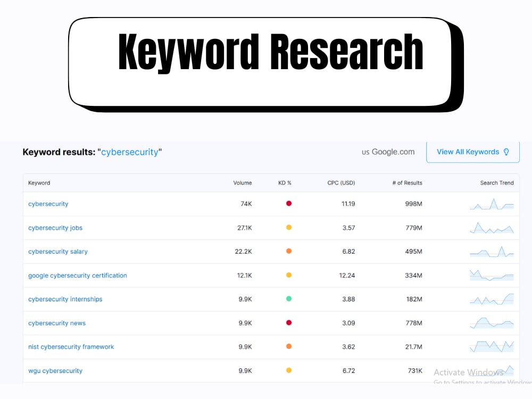Image resolution: width=532 pixels, height=399 pixels.
Task: Click the 6.72 CPC value
Action: click(348, 371)
